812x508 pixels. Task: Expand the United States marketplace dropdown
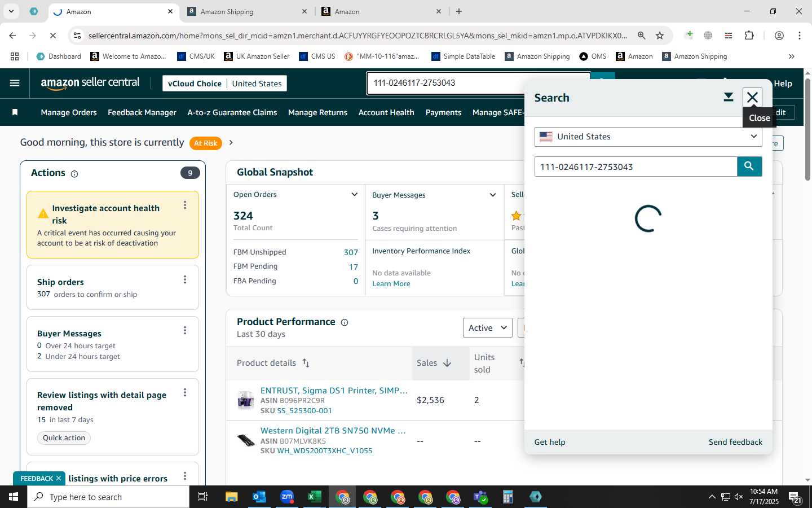pos(648,137)
